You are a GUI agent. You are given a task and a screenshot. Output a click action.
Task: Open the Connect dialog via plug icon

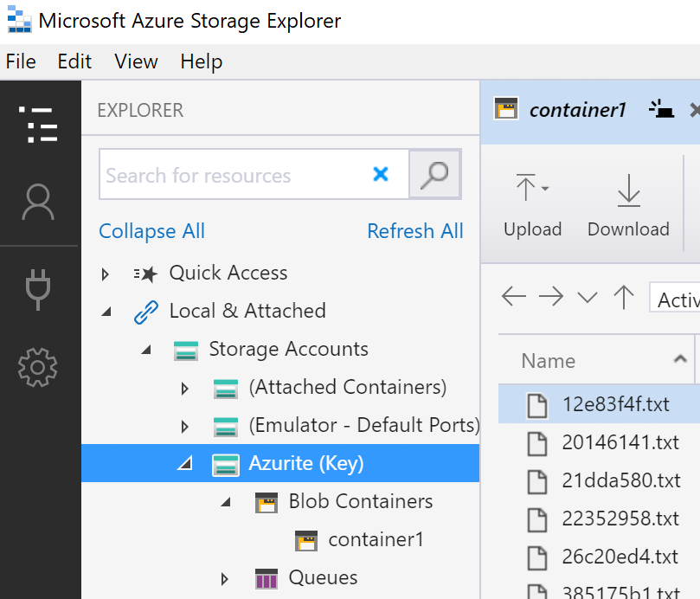point(38,289)
